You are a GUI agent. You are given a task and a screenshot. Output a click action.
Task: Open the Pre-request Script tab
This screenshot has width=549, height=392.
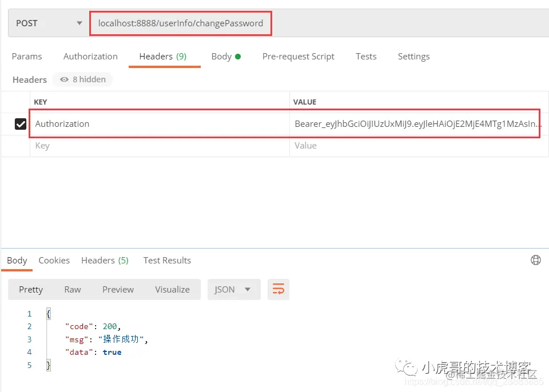point(299,57)
